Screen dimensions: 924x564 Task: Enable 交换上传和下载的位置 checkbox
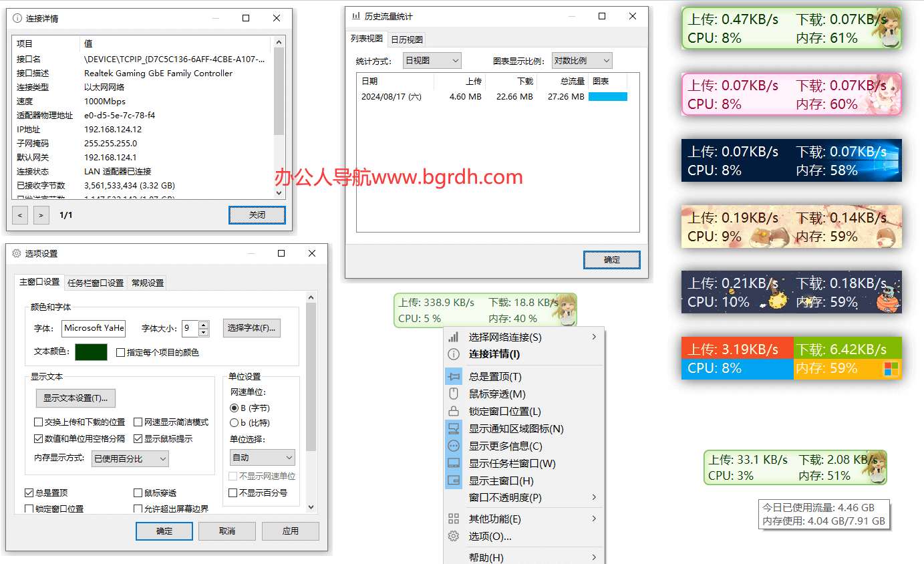[x=39, y=422]
